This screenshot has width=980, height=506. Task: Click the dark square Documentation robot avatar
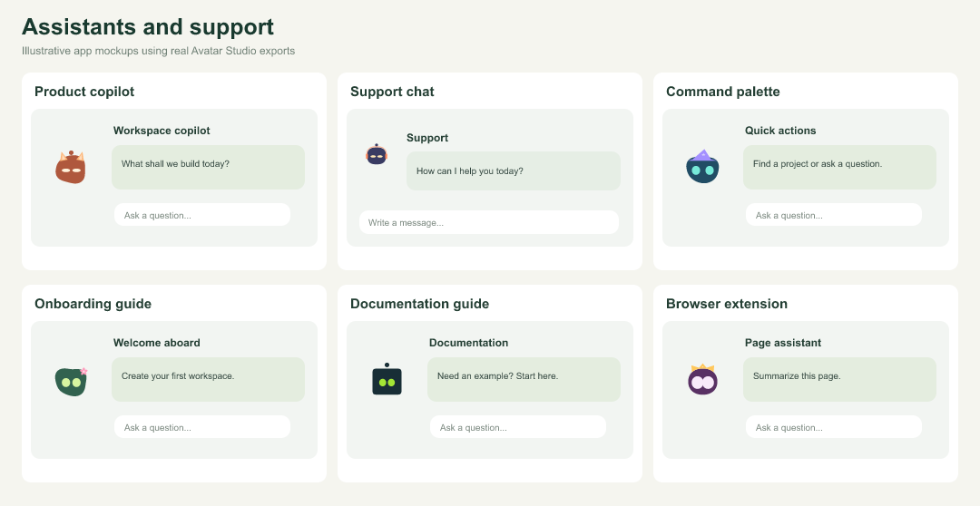(387, 379)
